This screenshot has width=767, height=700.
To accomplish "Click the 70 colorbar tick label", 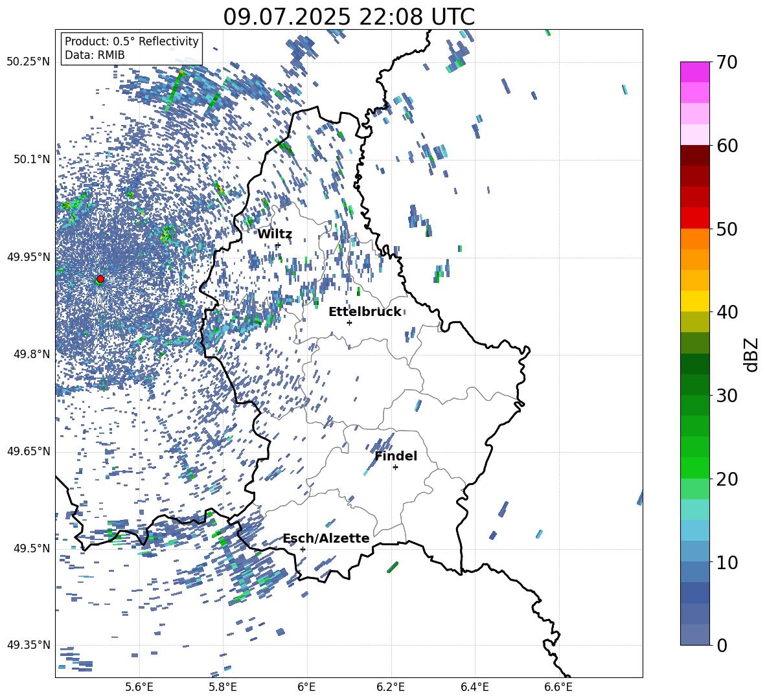I will point(726,63).
